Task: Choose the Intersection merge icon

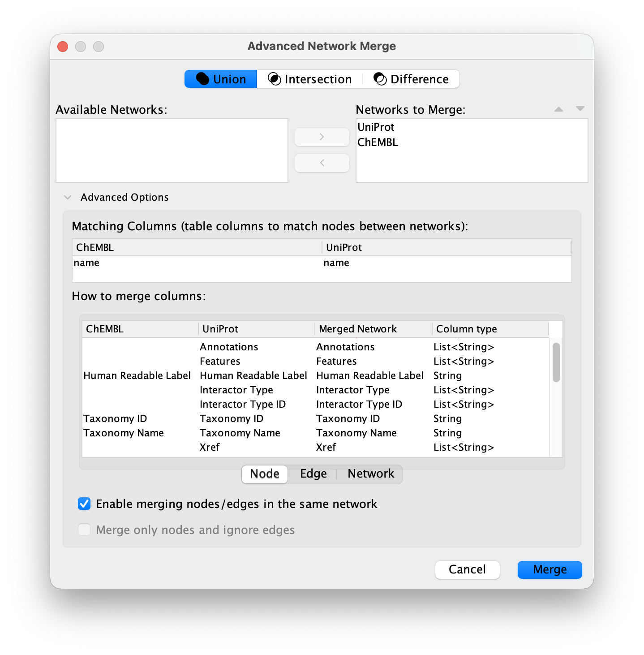Action: point(274,79)
